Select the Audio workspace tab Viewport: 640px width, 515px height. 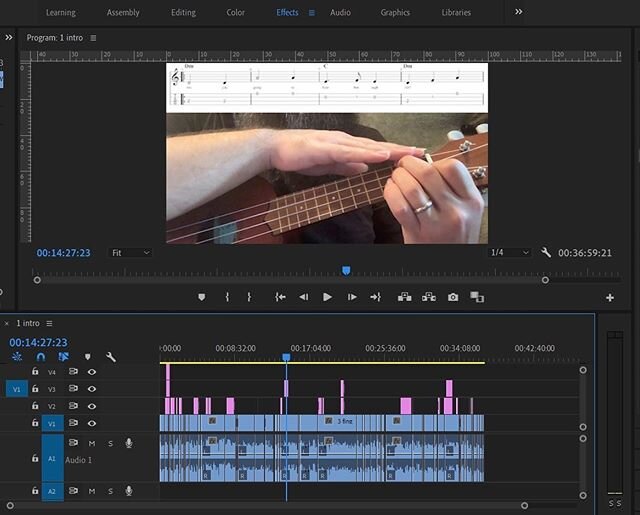[x=340, y=13]
